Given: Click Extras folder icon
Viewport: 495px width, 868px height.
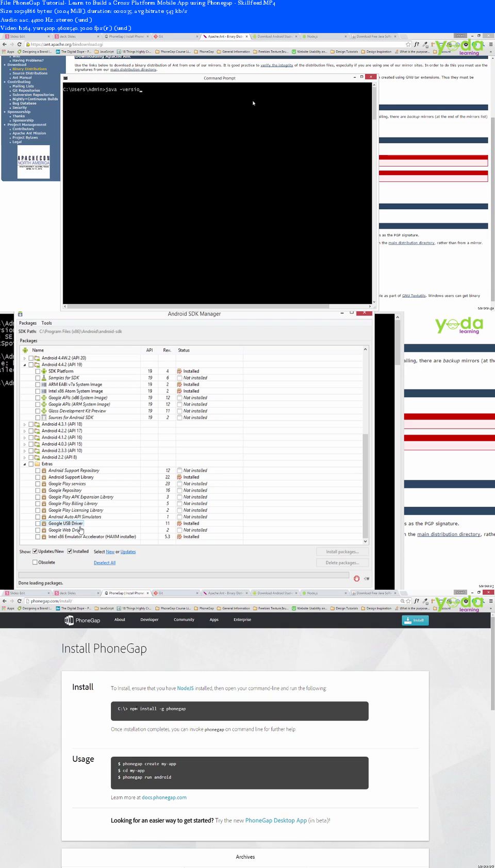Looking at the screenshot, I should (38, 464).
